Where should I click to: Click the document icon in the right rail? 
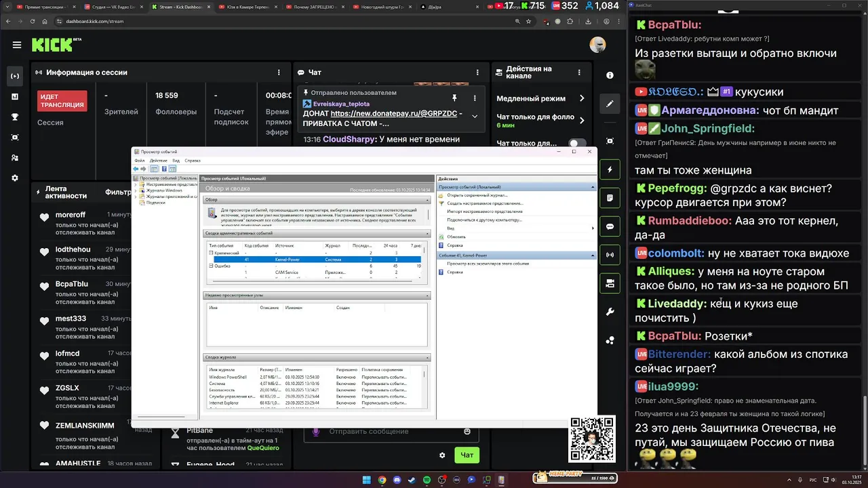(610, 198)
